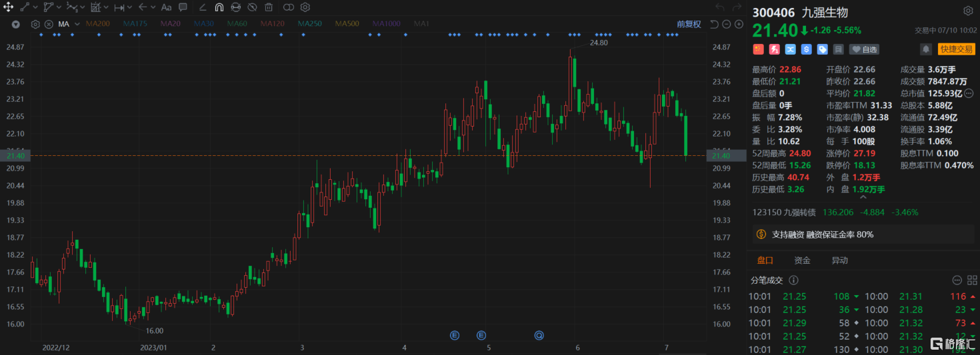Delete drawings with the trash icon
980x355 pixels.
[269, 7]
